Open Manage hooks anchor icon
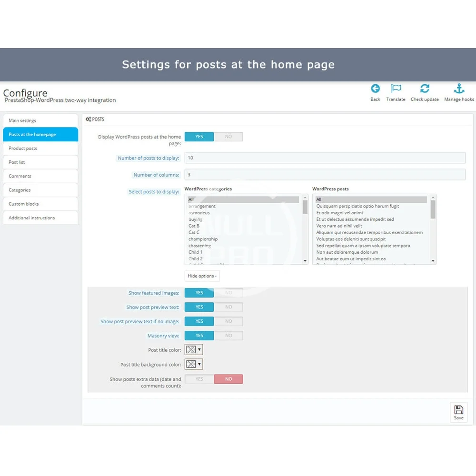The image size is (476, 476). [x=459, y=89]
